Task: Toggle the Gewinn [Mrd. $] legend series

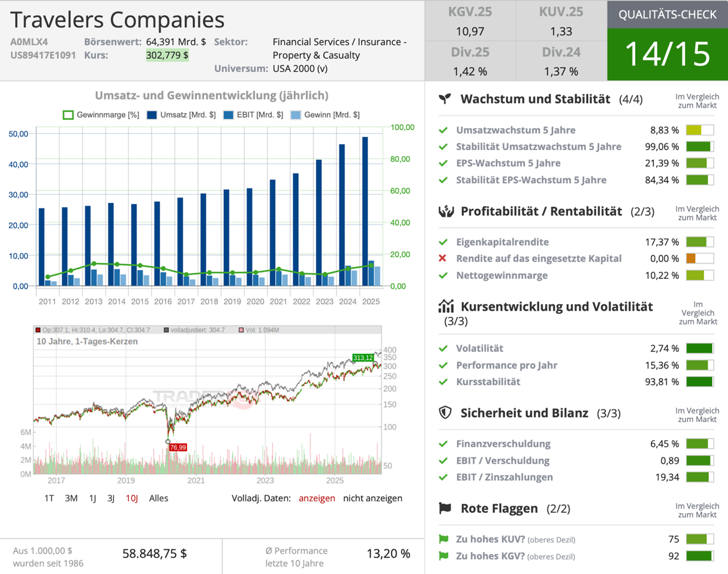Action: coord(325,114)
